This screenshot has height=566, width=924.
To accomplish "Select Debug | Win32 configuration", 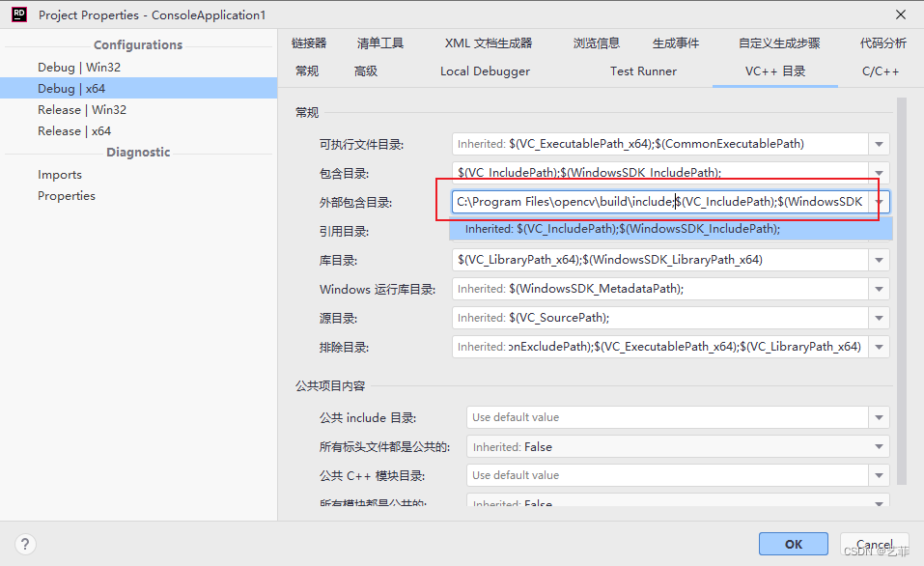I will point(79,68).
